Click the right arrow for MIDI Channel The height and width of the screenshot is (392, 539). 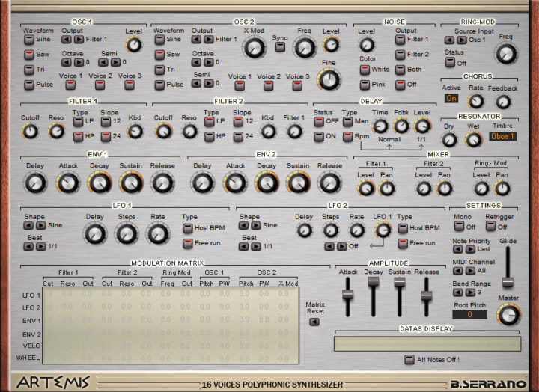coord(469,271)
